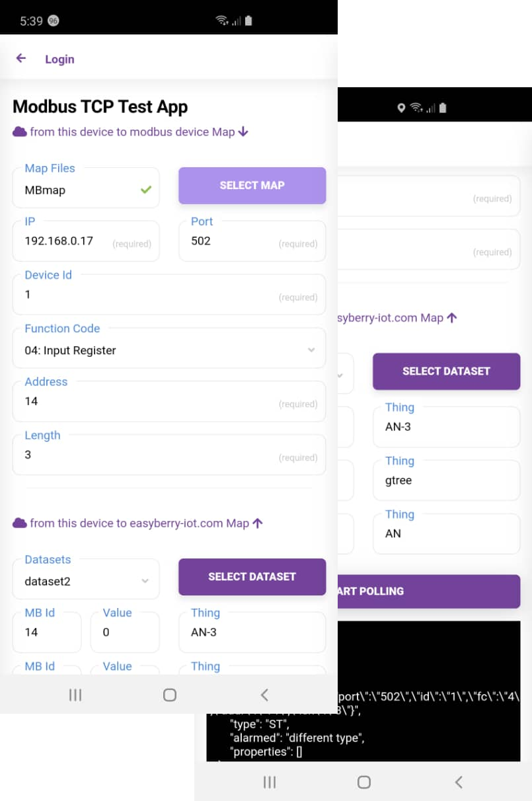Tap the Android back chevron in front navigation bar
This screenshot has width=532, height=801.
[x=264, y=695]
